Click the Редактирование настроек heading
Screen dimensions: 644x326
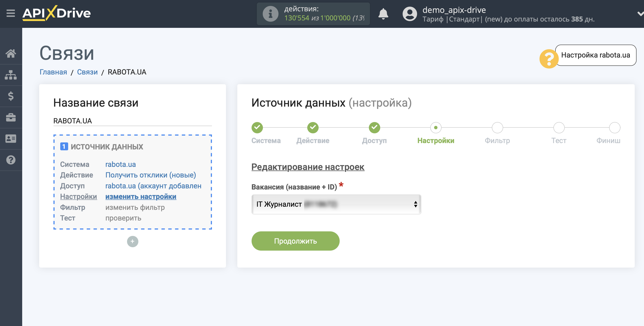click(308, 167)
